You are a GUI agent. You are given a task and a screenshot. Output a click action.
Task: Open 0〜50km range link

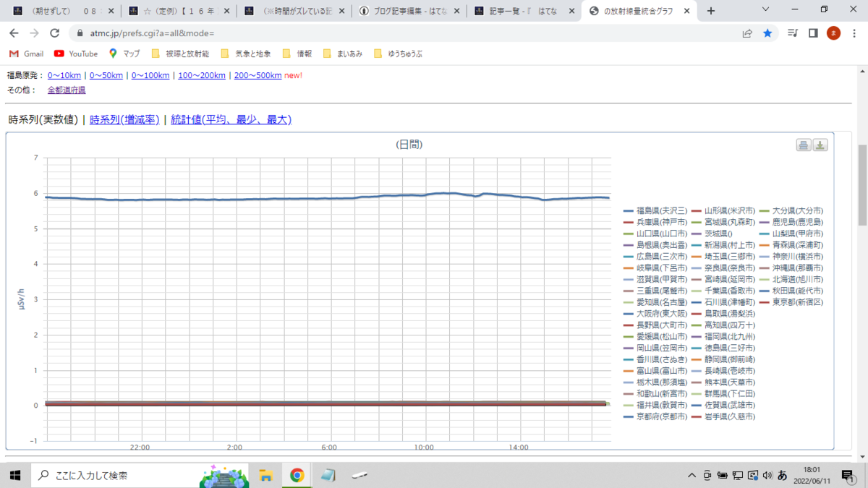106,75
